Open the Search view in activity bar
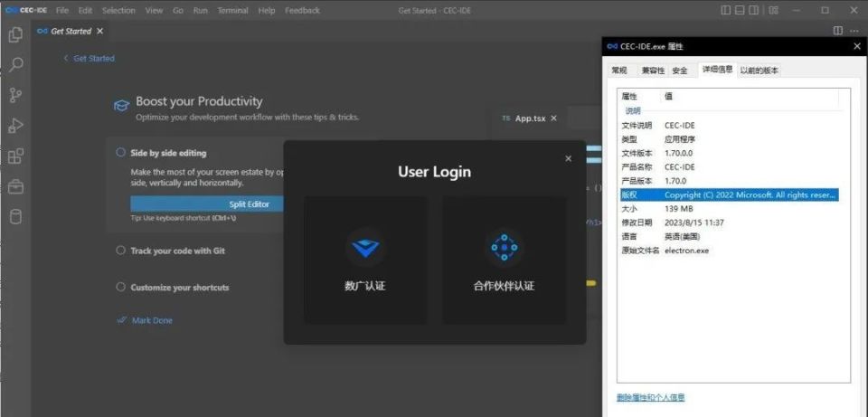Screen dimensions: 868x417 (15, 65)
